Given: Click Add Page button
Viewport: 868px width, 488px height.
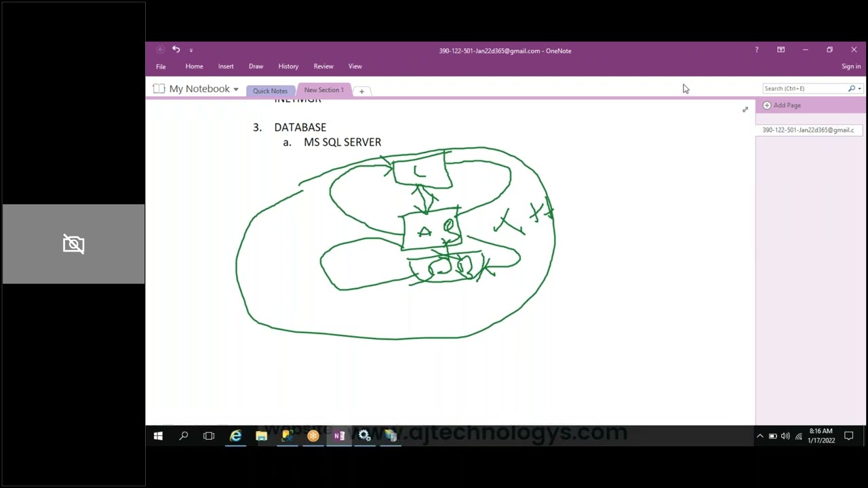Looking at the screenshot, I should click(x=782, y=105).
